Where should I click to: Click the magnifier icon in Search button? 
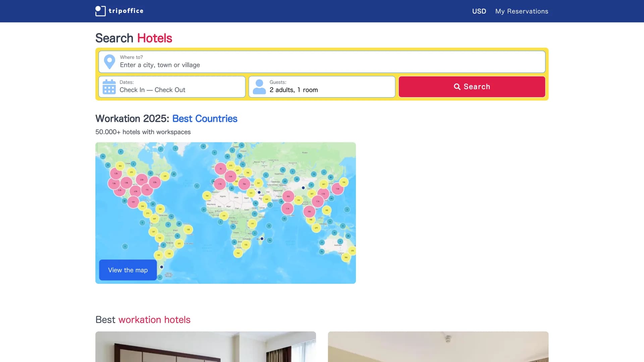457,87
